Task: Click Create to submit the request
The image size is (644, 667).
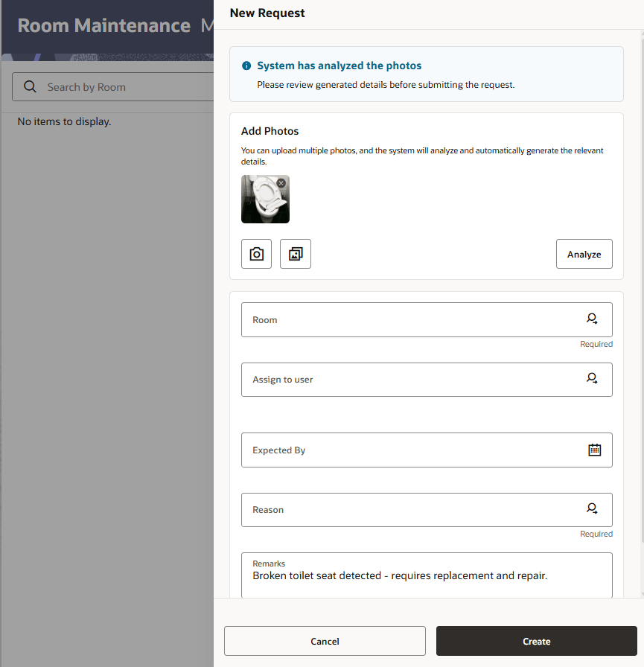Action: coord(536,641)
